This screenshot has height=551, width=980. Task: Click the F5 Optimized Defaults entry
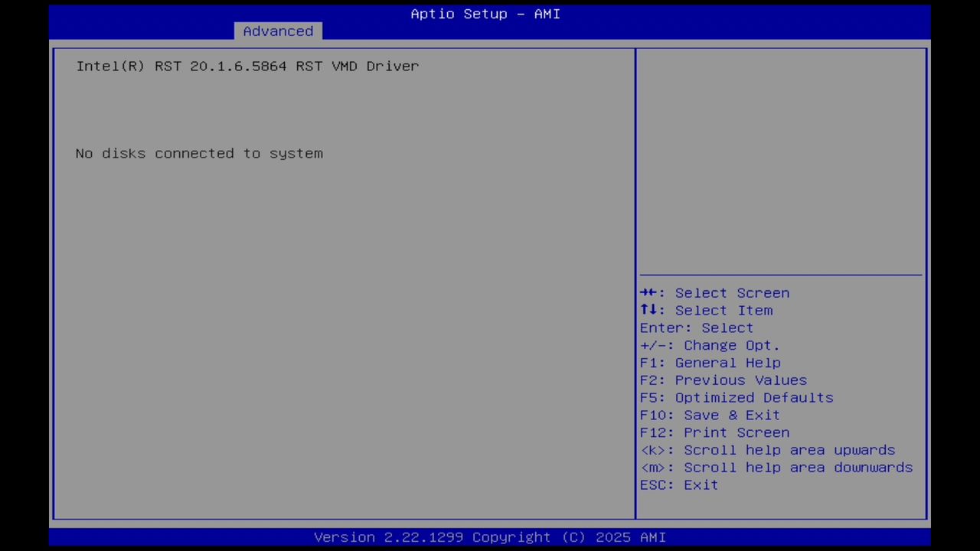pyautogui.click(x=737, y=397)
